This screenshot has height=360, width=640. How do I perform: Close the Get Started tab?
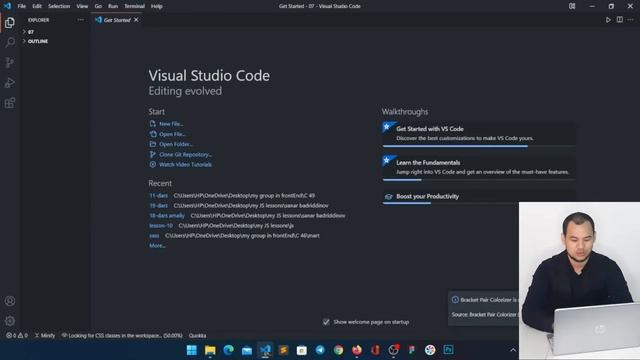pos(136,20)
